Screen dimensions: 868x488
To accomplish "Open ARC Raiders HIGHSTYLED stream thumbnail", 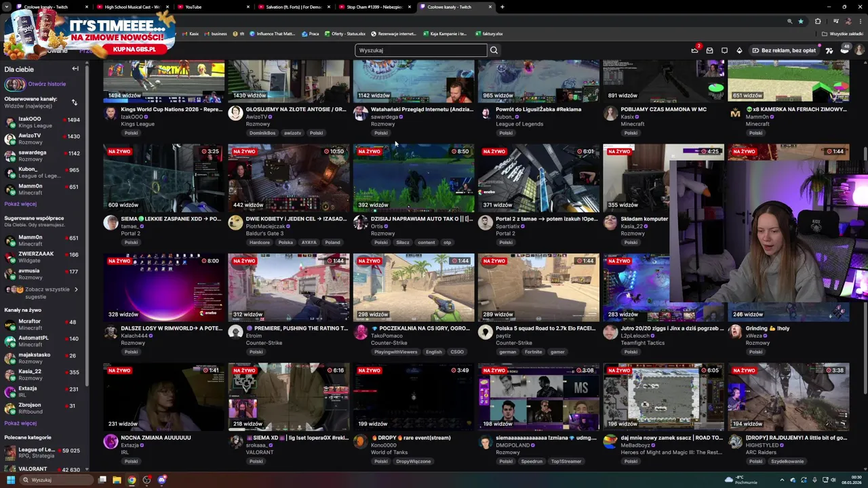I will [788, 396].
